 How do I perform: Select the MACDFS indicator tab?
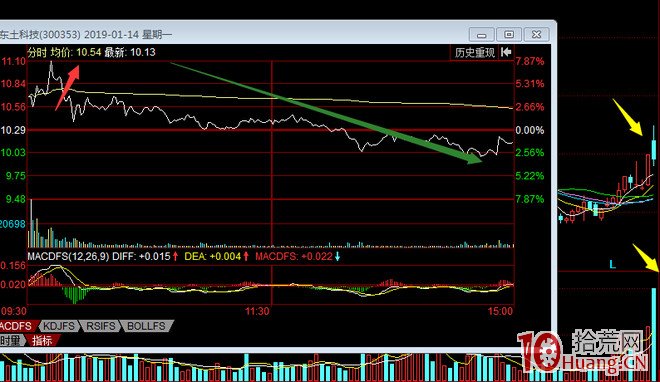16,326
